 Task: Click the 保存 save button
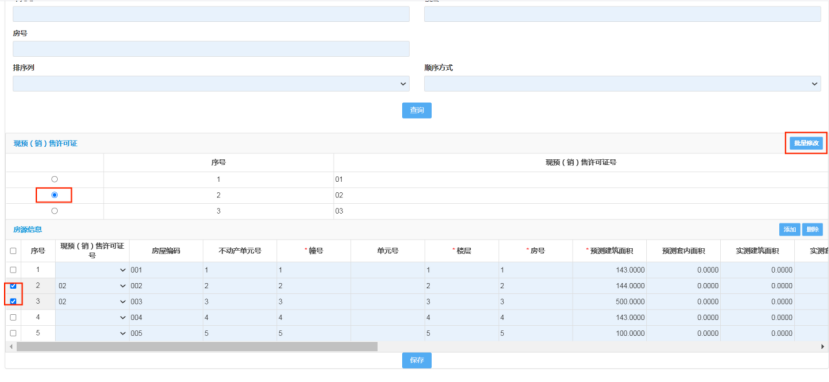pos(417,360)
